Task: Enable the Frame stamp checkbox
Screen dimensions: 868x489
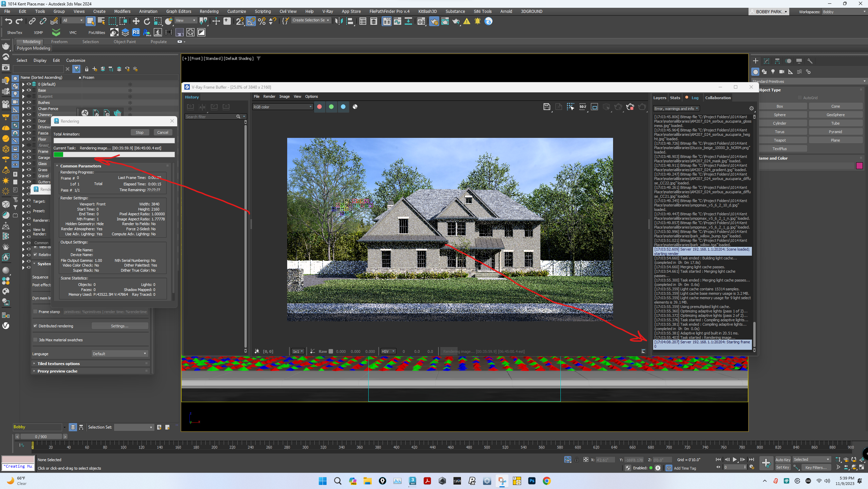Action: tap(35, 311)
